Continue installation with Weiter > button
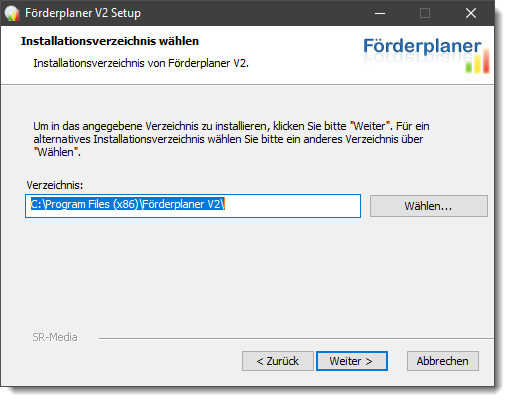Viewport: 510px width, 402px height. click(x=352, y=361)
